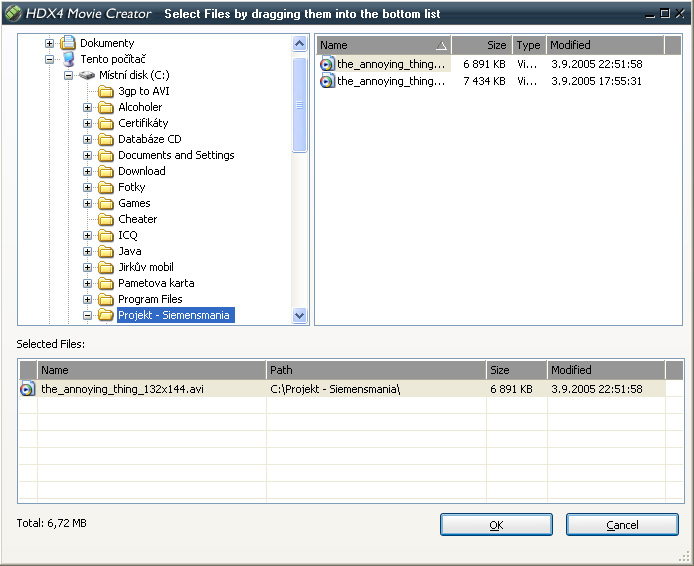Click the folder tree scrollbar thumb

click(300, 105)
